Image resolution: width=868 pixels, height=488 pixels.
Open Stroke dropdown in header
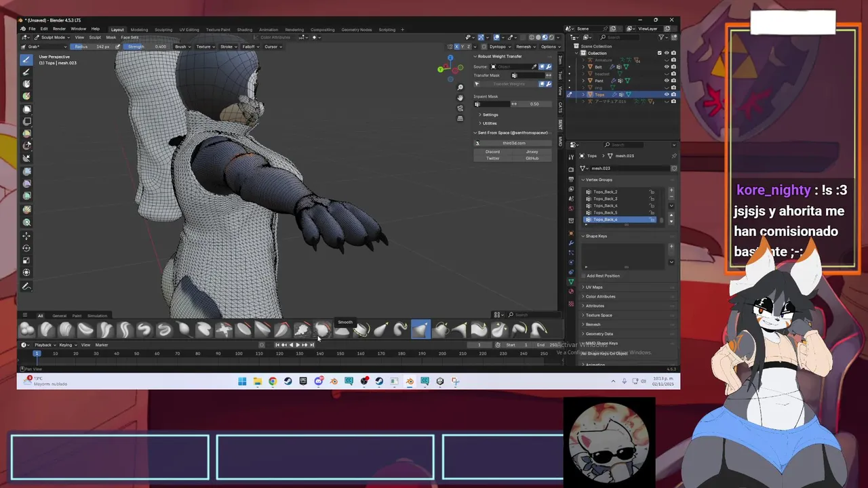(228, 47)
